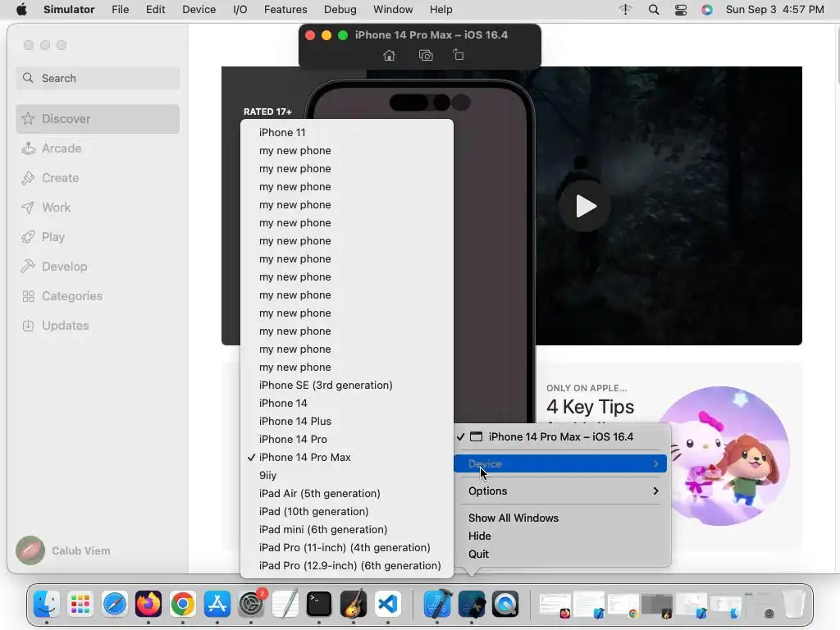840x630 pixels.
Task: Open System Settings from the Dock
Action: [251, 605]
